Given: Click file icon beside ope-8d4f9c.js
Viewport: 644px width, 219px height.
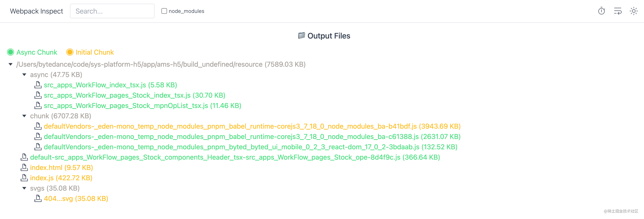Looking at the screenshot, I should pos(24,157).
